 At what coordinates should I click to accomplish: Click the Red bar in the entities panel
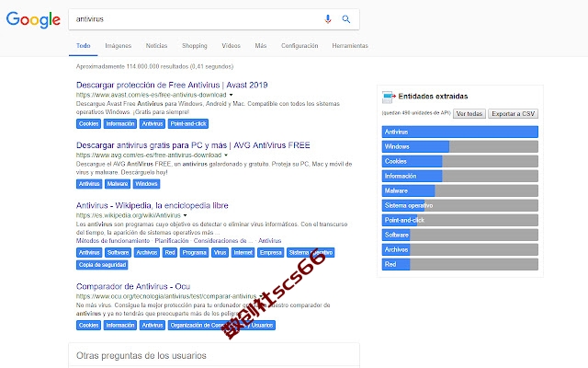tap(459, 264)
